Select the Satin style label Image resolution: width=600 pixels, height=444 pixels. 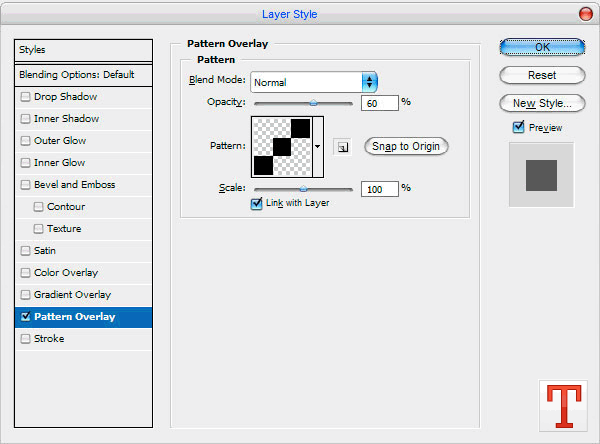[x=45, y=251]
